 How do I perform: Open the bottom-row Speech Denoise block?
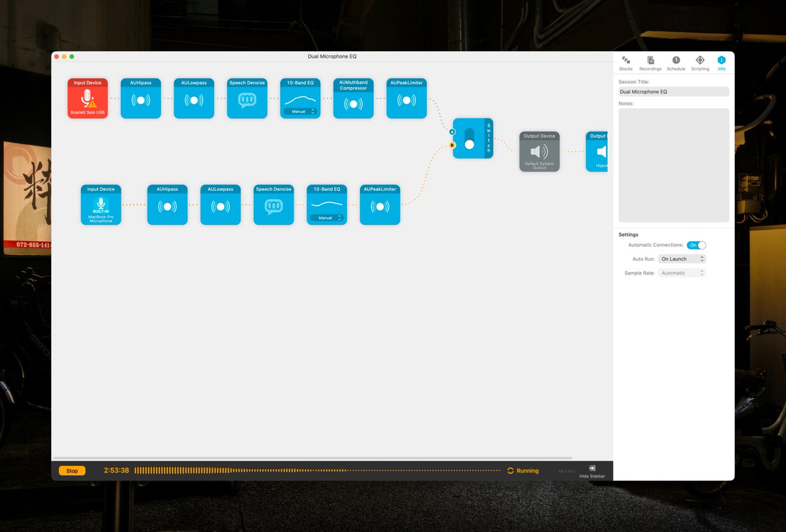[x=273, y=205]
